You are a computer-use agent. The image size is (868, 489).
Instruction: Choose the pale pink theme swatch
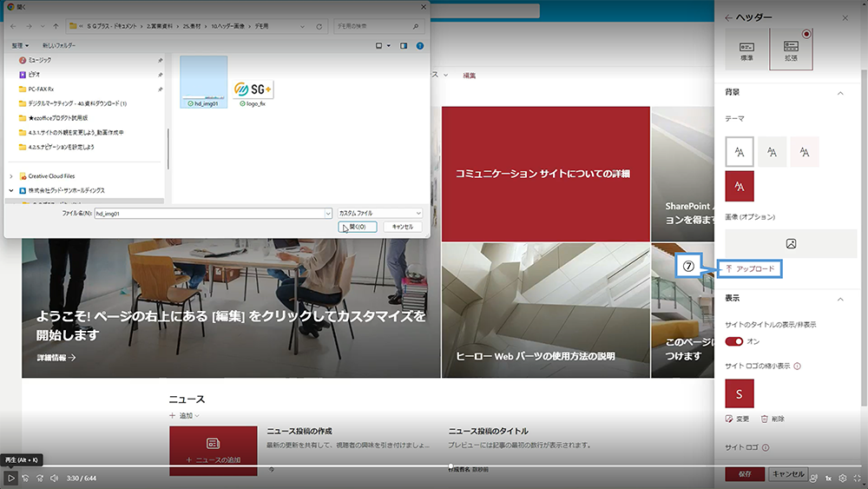click(805, 152)
